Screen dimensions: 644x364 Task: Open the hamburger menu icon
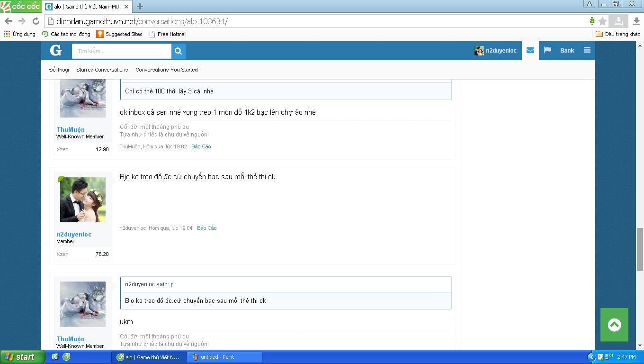coord(587,50)
